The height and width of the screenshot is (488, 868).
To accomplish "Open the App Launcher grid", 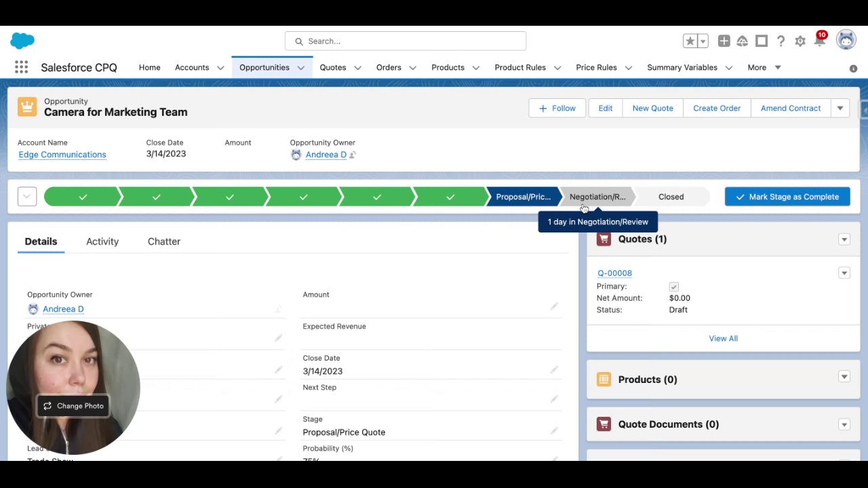I will point(21,67).
